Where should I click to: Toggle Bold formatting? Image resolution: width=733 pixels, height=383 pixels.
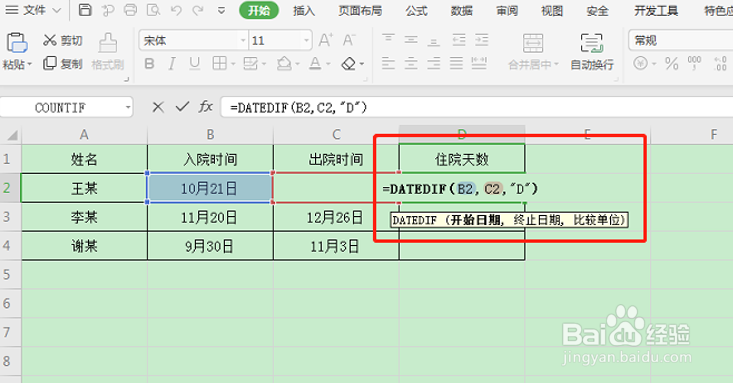149,64
